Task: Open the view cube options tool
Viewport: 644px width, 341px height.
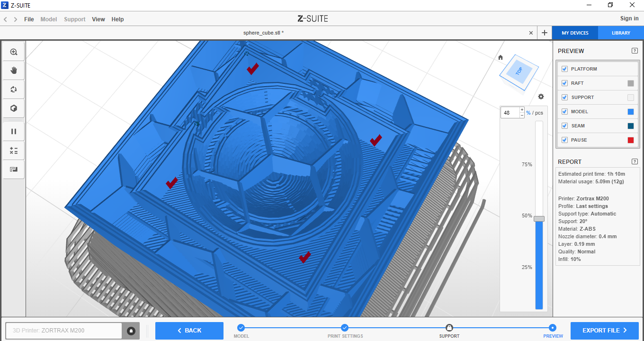Action: 14,108
